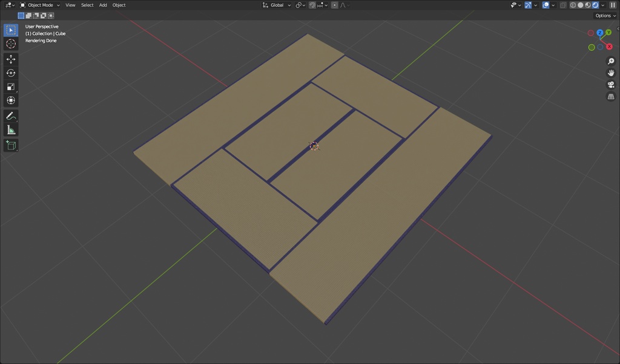
Task: Open Global transform orientation dropdown
Action: (277, 5)
